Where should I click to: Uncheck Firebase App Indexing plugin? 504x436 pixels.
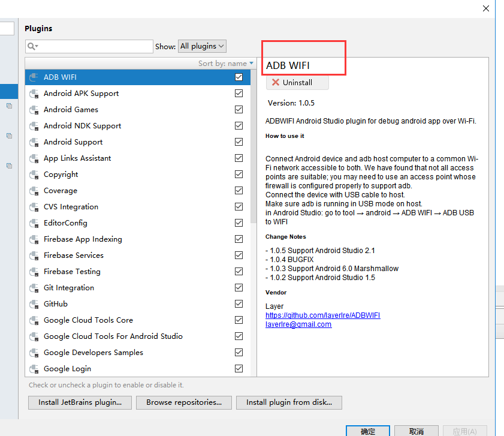(239, 239)
